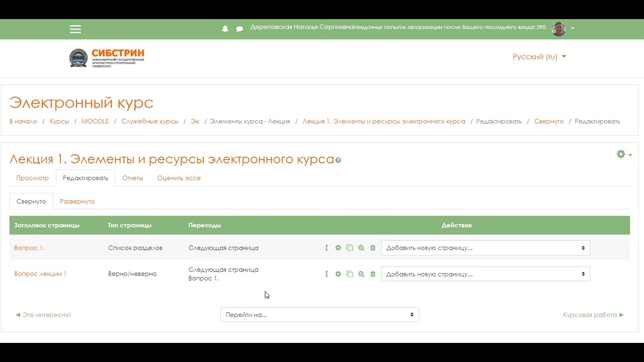Move page icon in Вопрос 1. row
Image resolution: width=644 pixels, height=362 pixels.
click(x=327, y=248)
